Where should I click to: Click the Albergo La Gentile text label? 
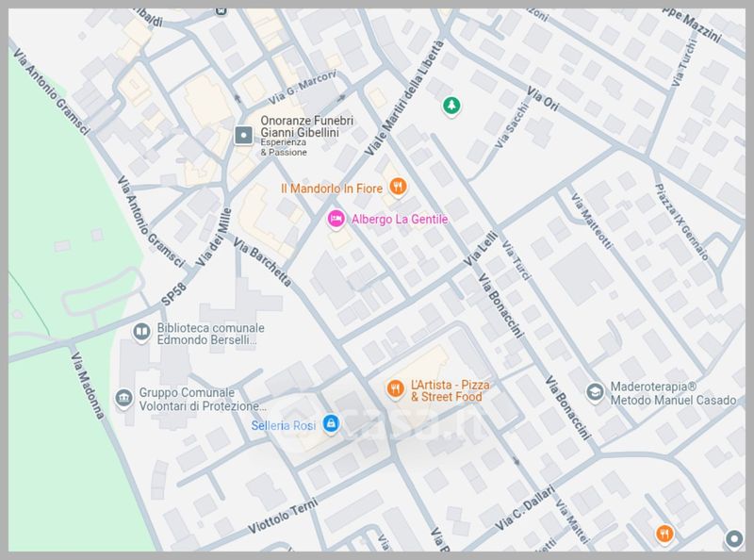[x=398, y=220]
